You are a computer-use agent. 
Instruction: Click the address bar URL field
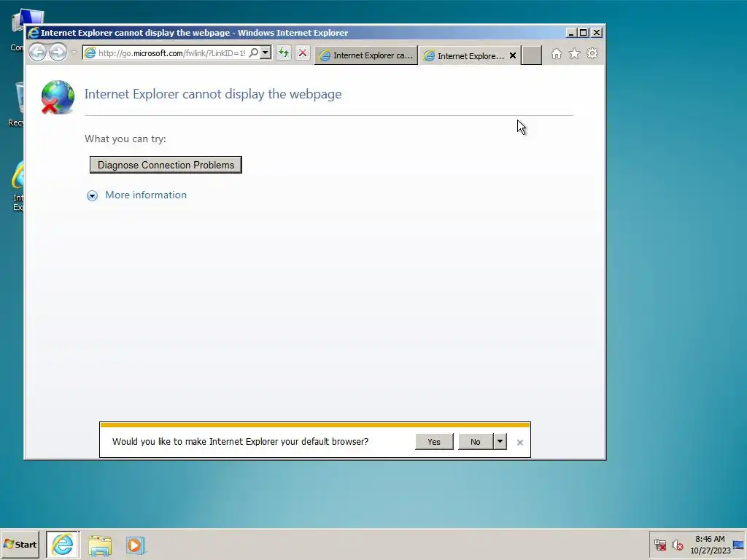(171, 52)
